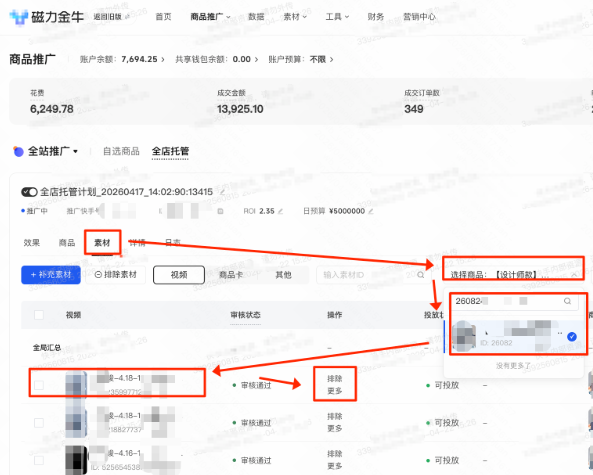This screenshot has width=593, height=475.
Task: Click 更多 for video ending 18827737
Action: point(335,428)
